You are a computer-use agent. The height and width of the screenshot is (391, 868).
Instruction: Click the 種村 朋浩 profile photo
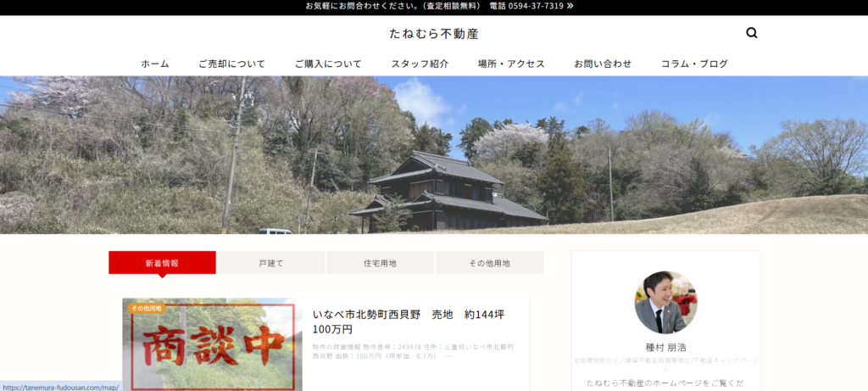pos(666,303)
